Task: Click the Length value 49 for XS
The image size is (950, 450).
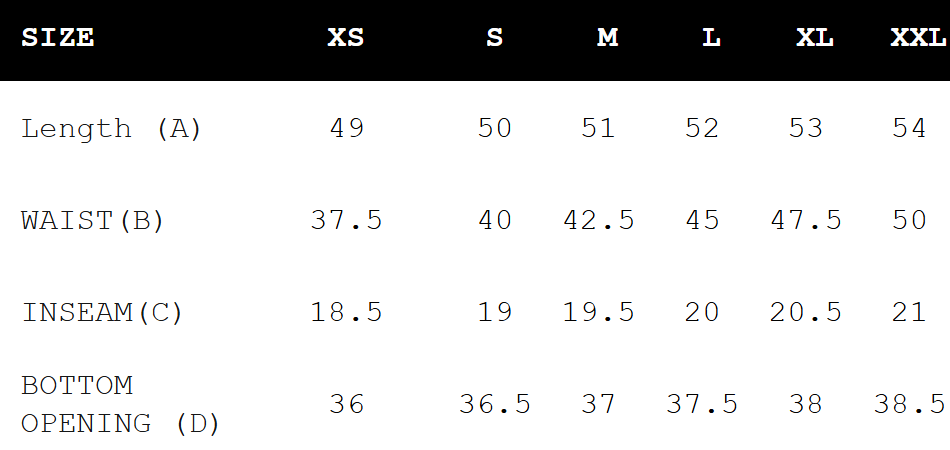Action: click(346, 129)
